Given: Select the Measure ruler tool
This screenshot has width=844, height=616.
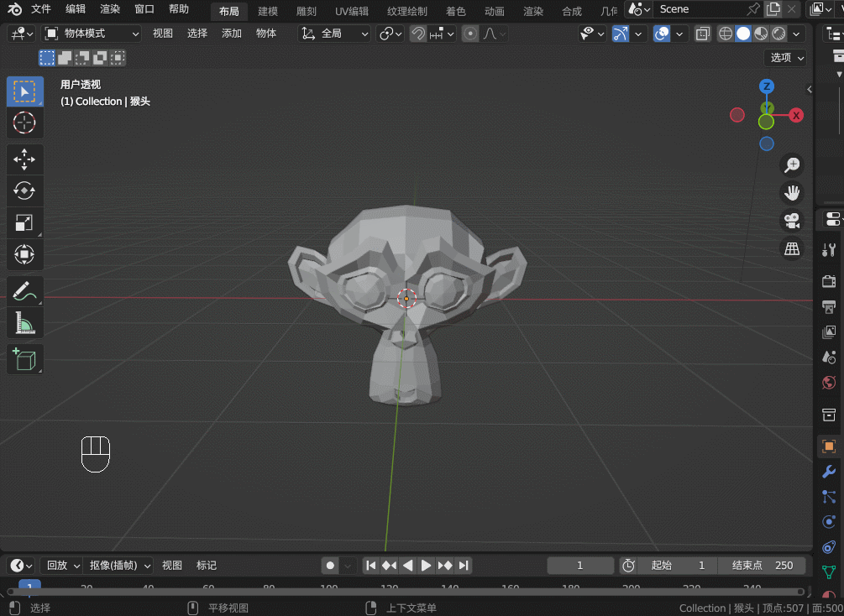Looking at the screenshot, I should (24, 323).
